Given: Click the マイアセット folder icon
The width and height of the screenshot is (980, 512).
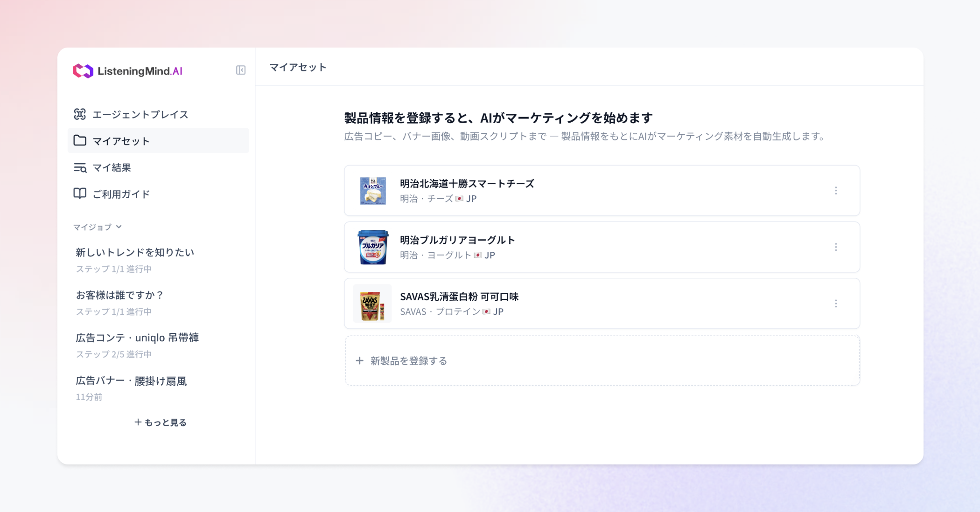Looking at the screenshot, I should (x=80, y=140).
